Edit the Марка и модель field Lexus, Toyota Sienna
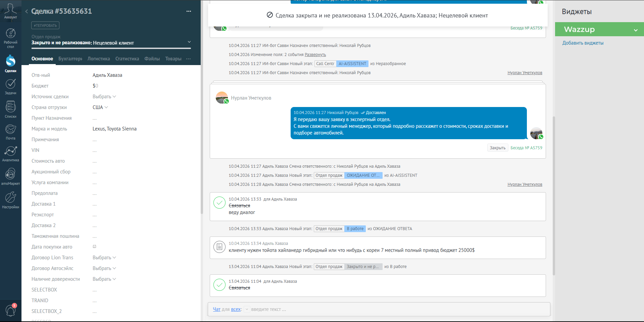 114,129
